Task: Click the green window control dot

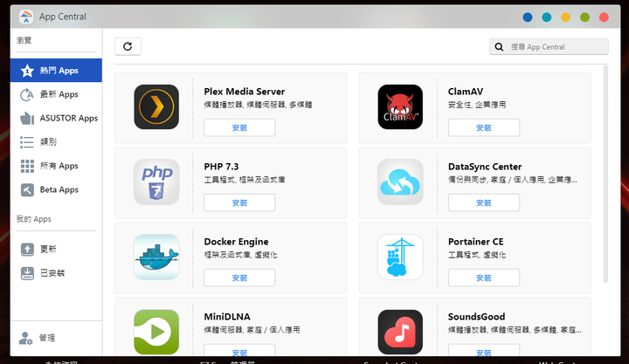Action: [x=584, y=17]
